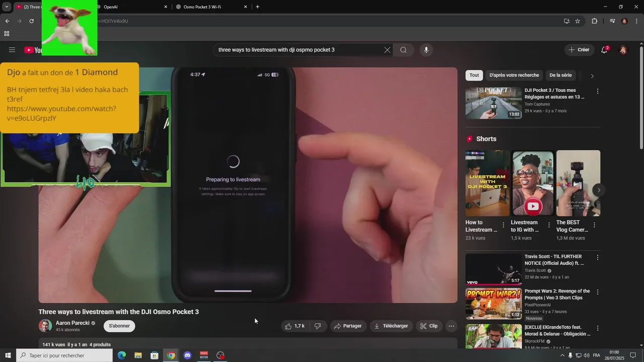The image size is (644, 362).
Task: Open Chrome tab search dropdown
Action: [7, 7]
